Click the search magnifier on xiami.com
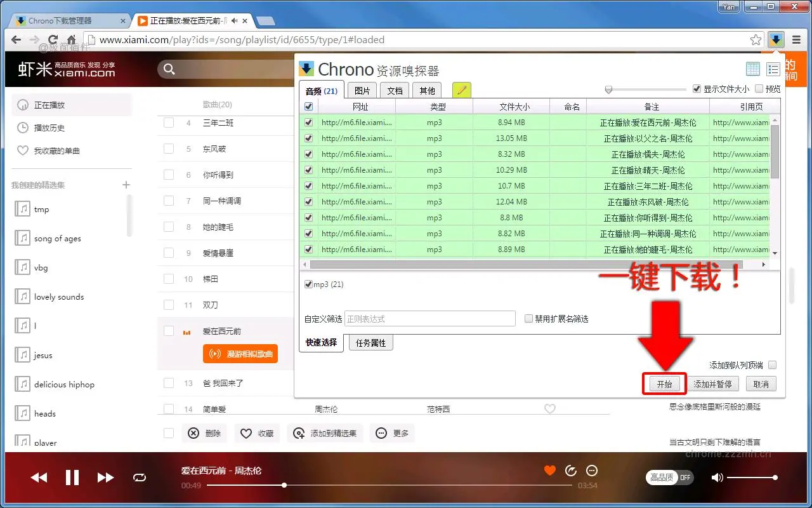This screenshot has height=508, width=812. 169,69
